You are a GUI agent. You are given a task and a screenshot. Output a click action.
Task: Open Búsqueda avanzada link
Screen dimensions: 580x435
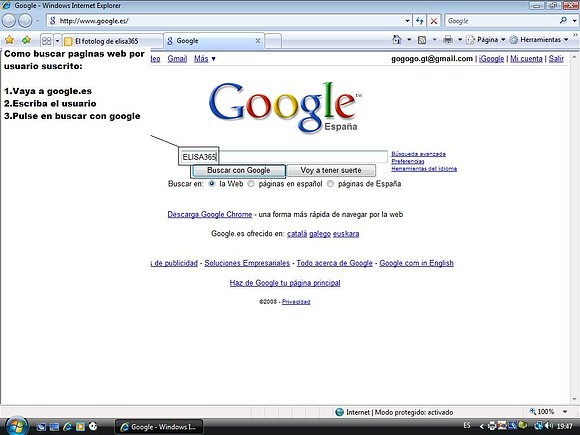pyautogui.click(x=418, y=154)
